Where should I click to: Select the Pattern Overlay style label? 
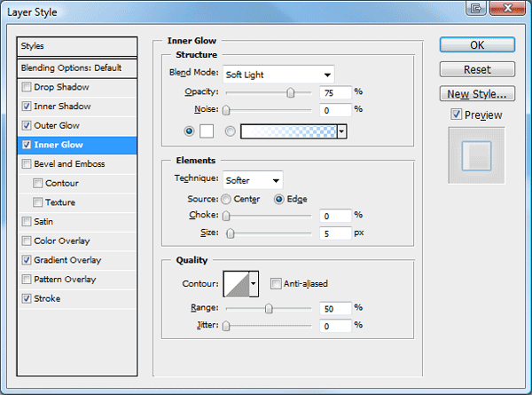point(65,280)
